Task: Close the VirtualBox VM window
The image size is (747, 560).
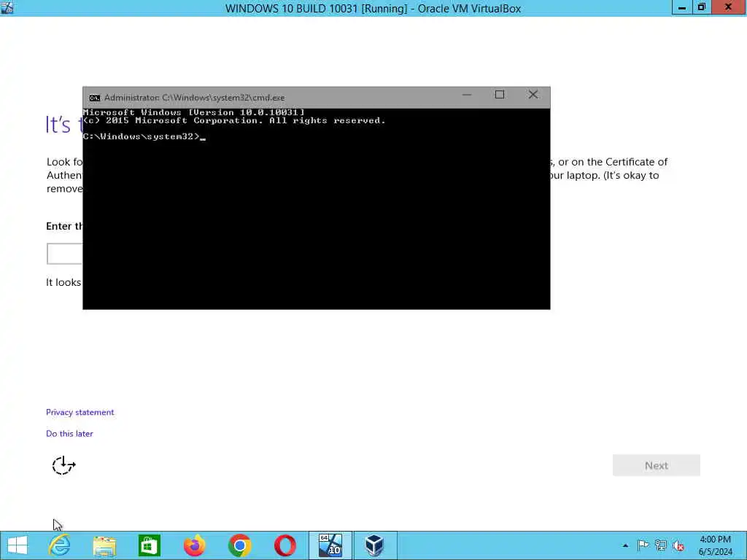Action: 729,7
